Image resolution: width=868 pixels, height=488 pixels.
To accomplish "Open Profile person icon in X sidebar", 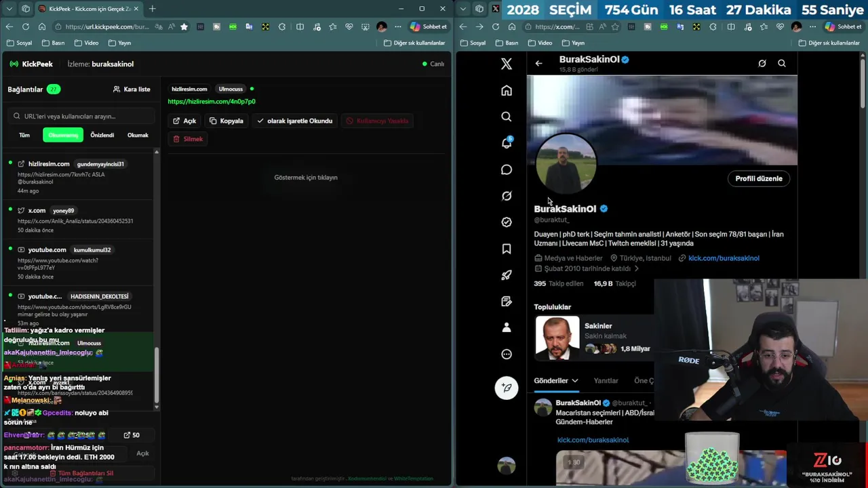I will tap(506, 327).
